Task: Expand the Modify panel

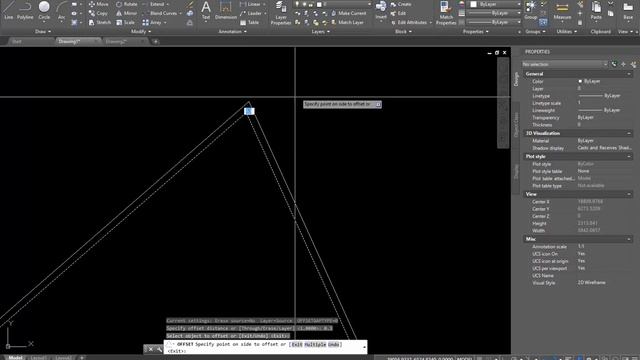Action: pos(141,31)
